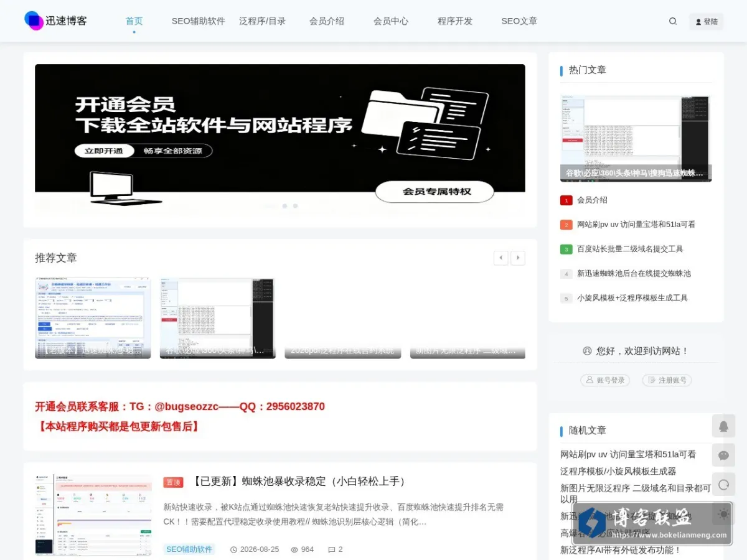The image size is (747, 560).
Task: Open random article 网站刷pv uv 访问量宝塔和51la可看
Action: 628,454
